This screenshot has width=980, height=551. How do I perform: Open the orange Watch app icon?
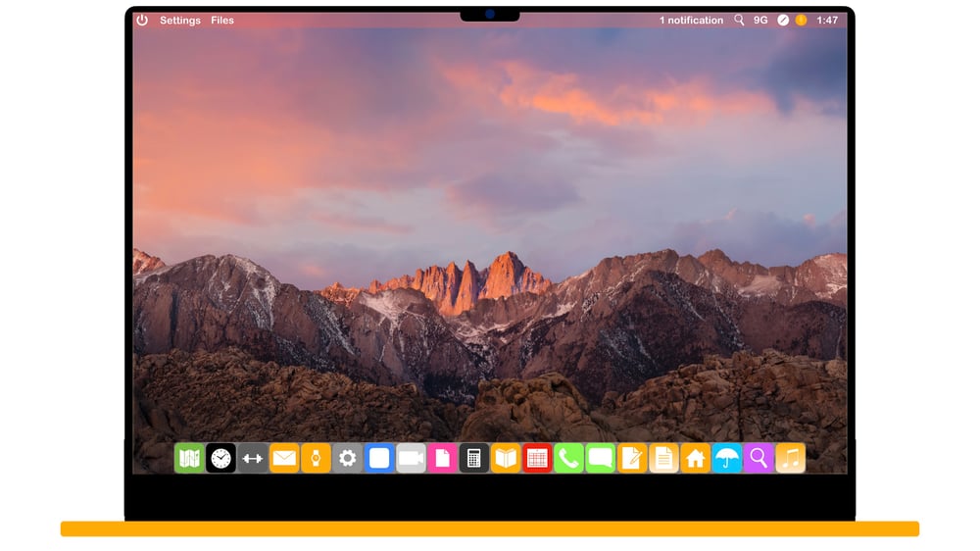coord(316,459)
